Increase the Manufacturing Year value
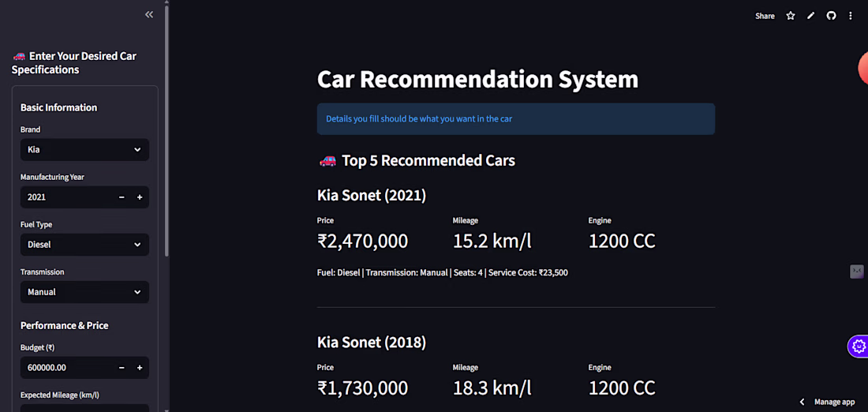 (140, 197)
